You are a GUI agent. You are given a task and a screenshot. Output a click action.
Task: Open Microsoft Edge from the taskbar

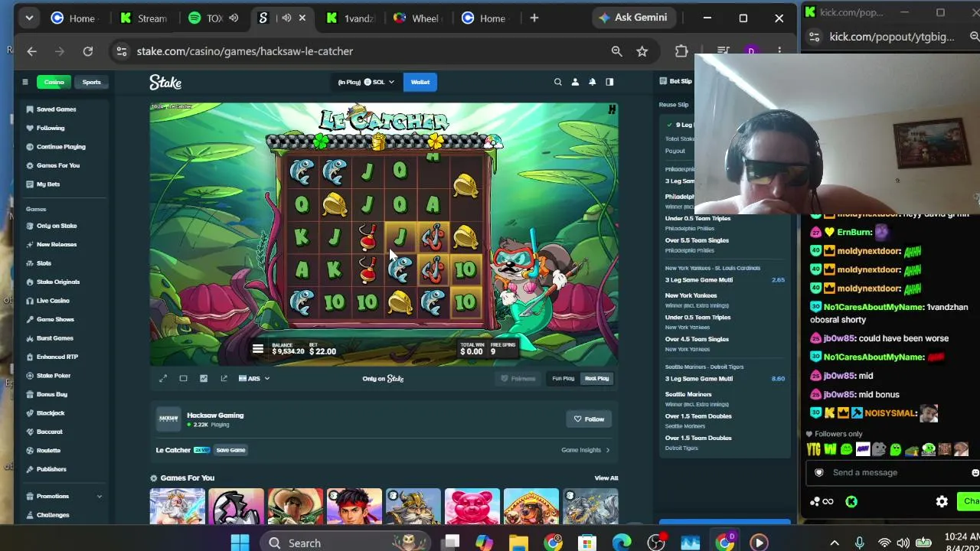tap(621, 543)
